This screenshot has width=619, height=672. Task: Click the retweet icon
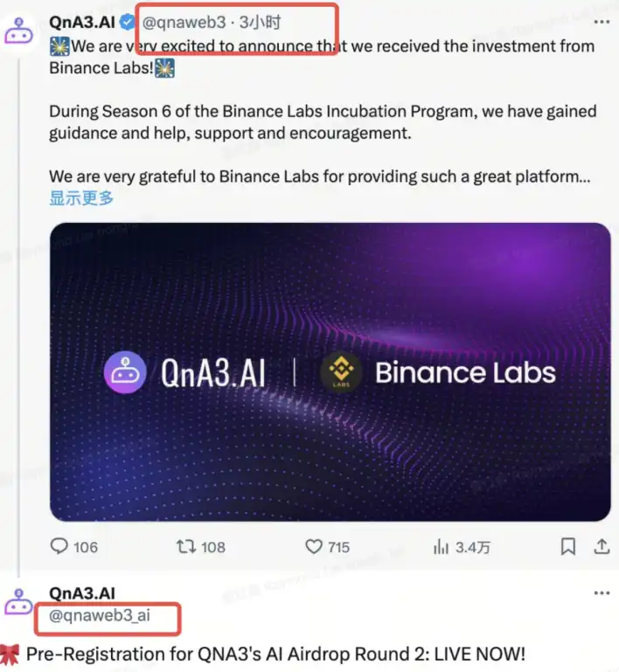coord(186,547)
